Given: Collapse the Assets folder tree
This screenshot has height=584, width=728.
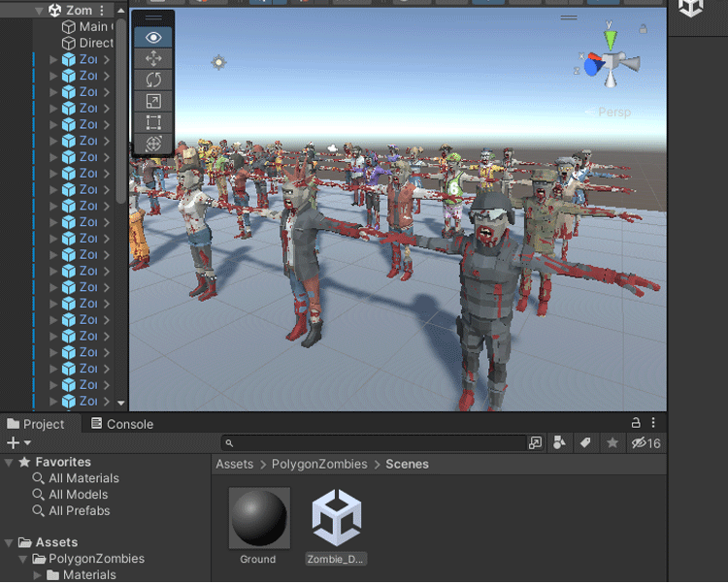Looking at the screenshot, I should [9, 542].
